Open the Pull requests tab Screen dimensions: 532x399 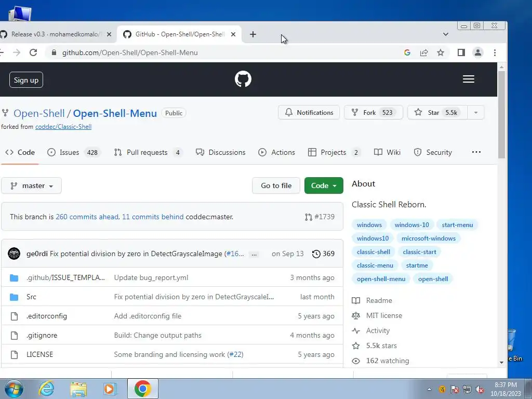[x=148, y=152]
